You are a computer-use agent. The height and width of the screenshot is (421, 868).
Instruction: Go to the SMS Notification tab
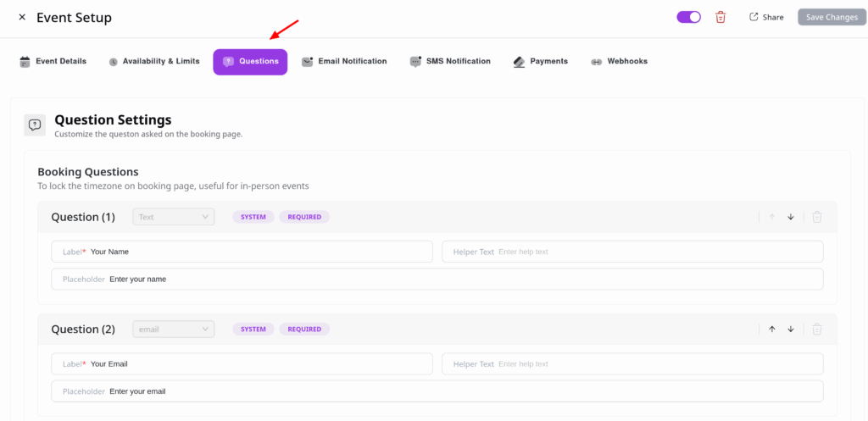pos(450,61)
